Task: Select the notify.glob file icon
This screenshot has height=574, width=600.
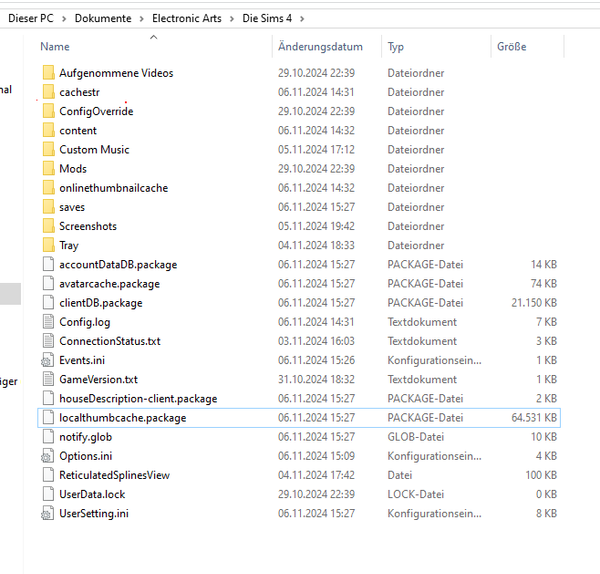Action: (48, 436)
